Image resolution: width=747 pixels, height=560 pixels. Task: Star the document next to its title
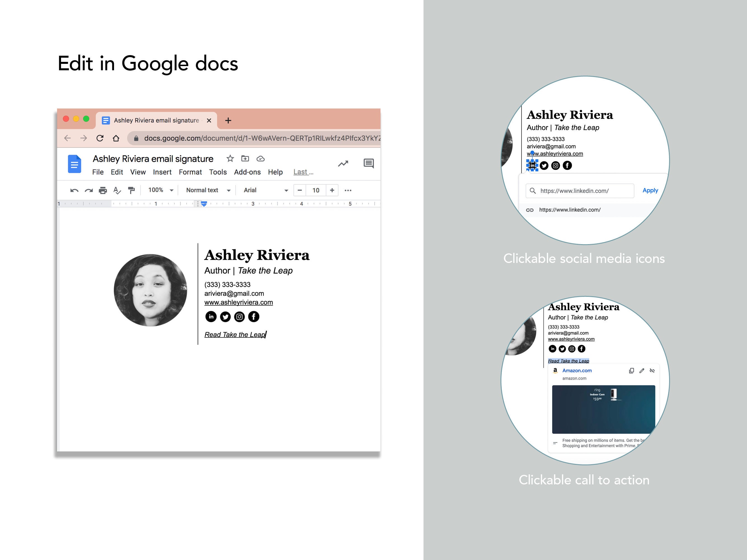(x=230, y=159)
